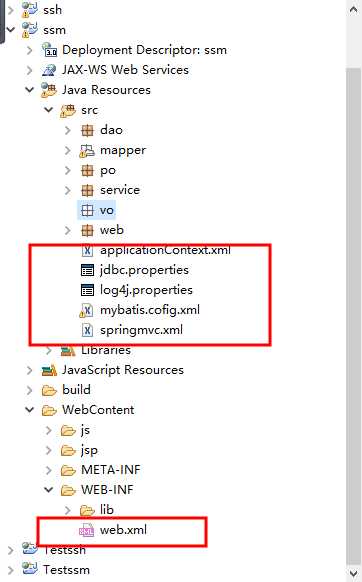The height and width of the screenshot is (582, 362).
Task: Click the vertical scrollbar thumb
Action: (353, 315)
